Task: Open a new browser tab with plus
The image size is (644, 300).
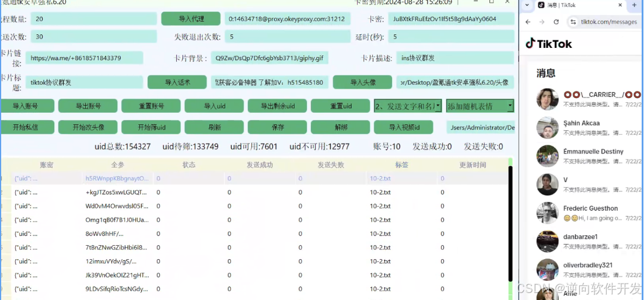Action: [x=633, y=5]
